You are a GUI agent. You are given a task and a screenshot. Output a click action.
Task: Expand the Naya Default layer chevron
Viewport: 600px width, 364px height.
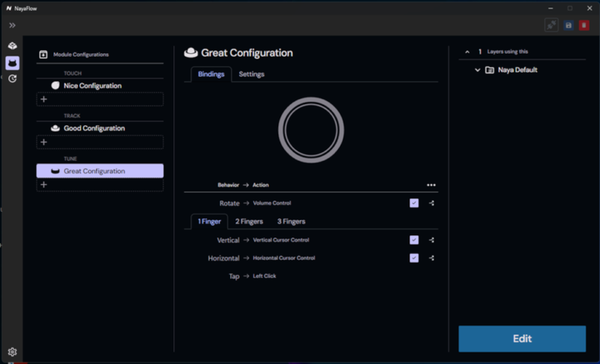tap(478, 70)
